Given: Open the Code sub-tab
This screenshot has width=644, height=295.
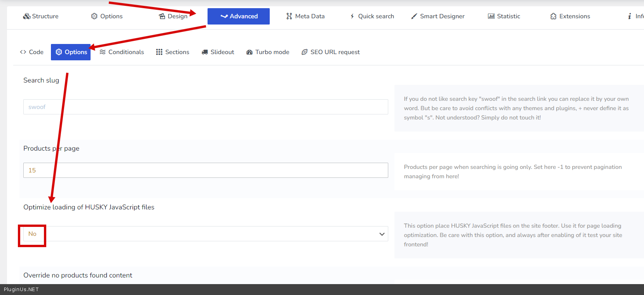Looking at the screenshot, I should [32, 52].
